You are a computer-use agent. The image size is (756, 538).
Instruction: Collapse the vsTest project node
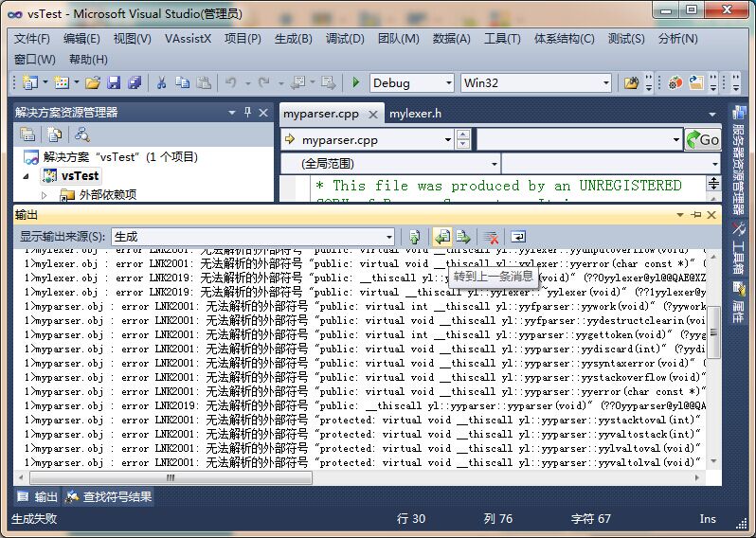[x=26, y=176]
